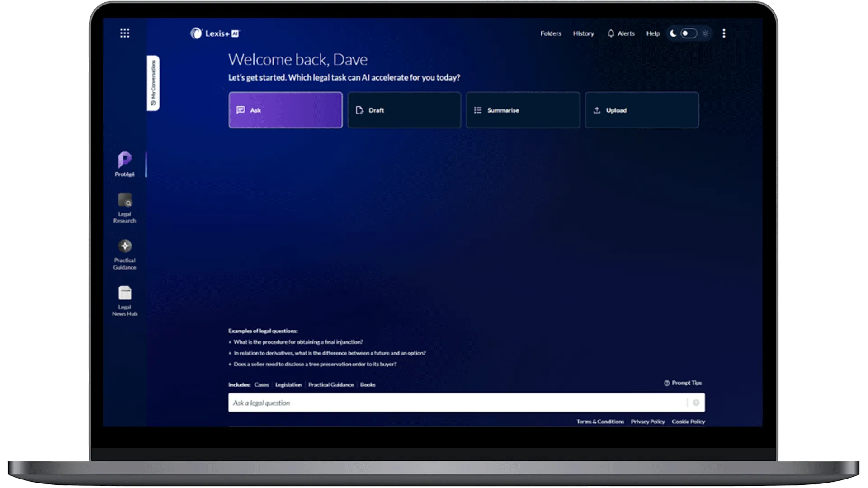Open the three-dot more options menu
The width and height of the screenshot is (868, 488).
[724, 33]
